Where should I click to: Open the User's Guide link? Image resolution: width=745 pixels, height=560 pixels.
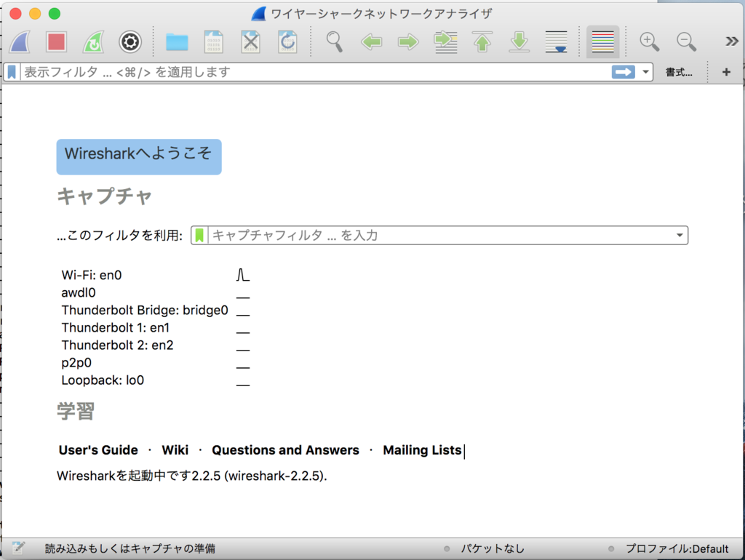98,449
